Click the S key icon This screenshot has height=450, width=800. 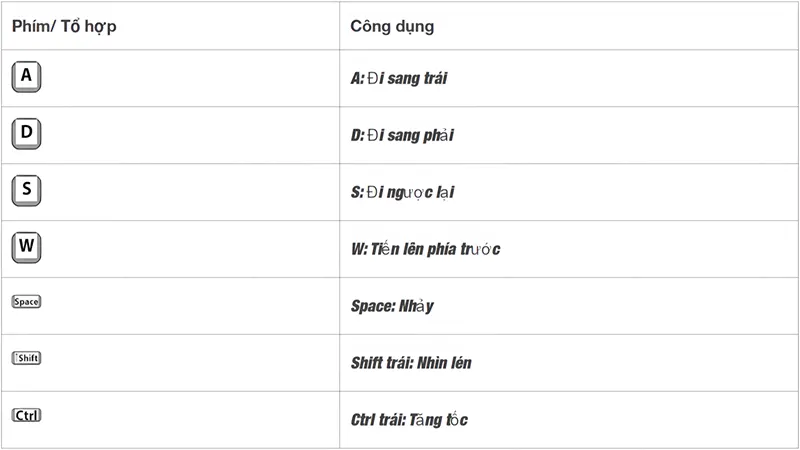point(26,190)
